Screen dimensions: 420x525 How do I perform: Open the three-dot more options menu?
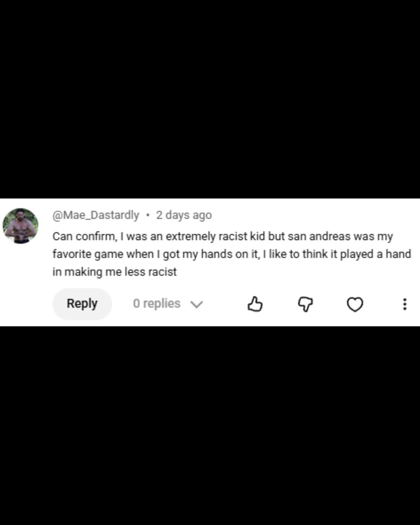click(405, 304)
